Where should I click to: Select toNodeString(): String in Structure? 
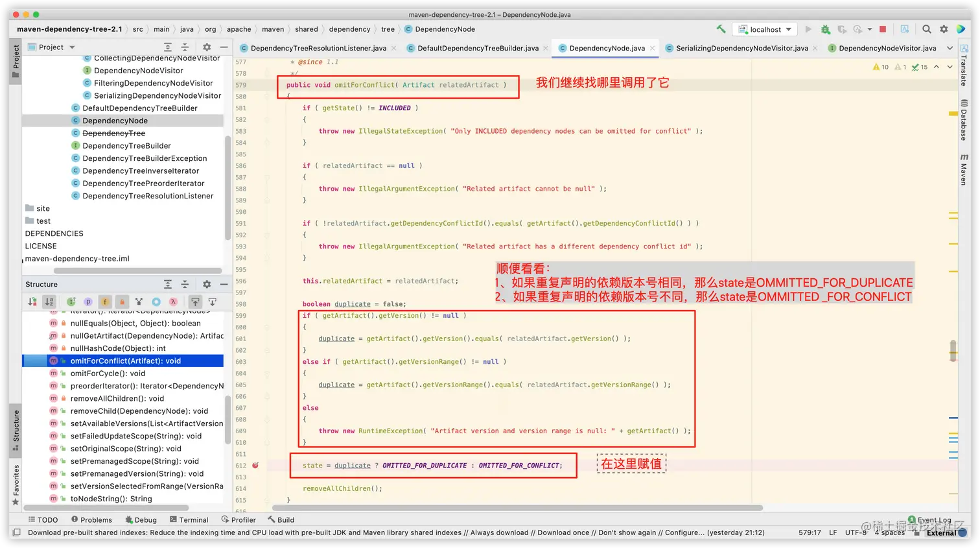(111, 499)
